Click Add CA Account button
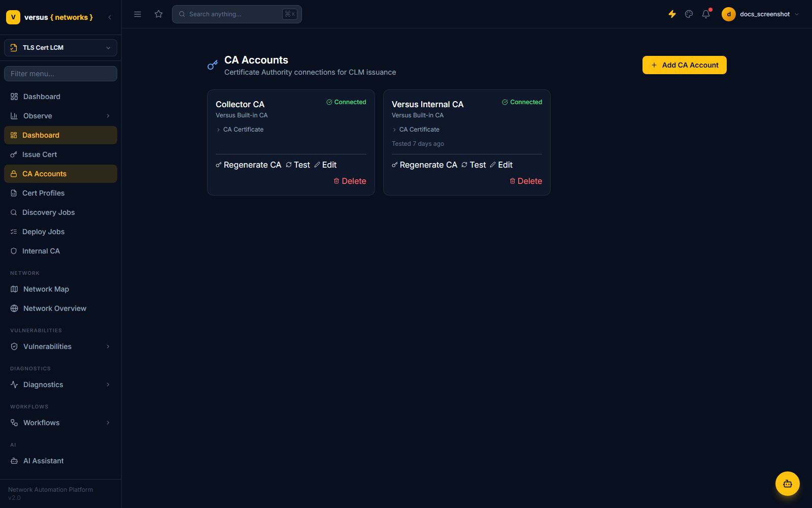812x508 pixels. [x=685, y=65]
